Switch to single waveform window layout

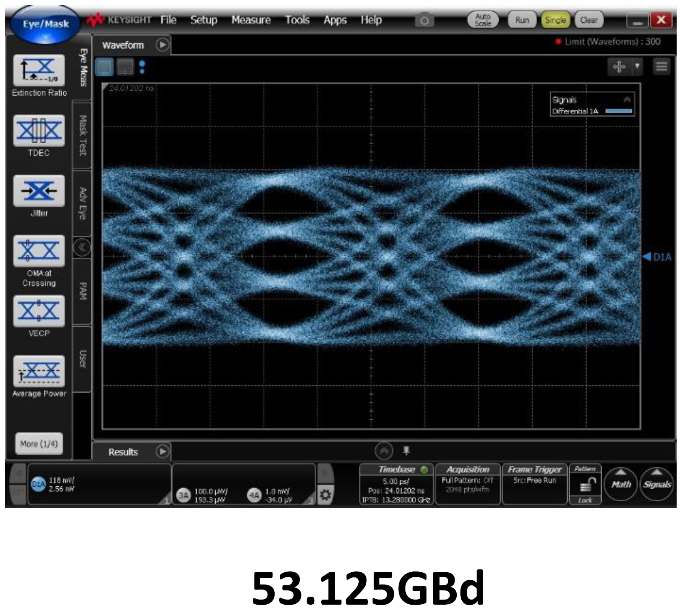(104, 67)
